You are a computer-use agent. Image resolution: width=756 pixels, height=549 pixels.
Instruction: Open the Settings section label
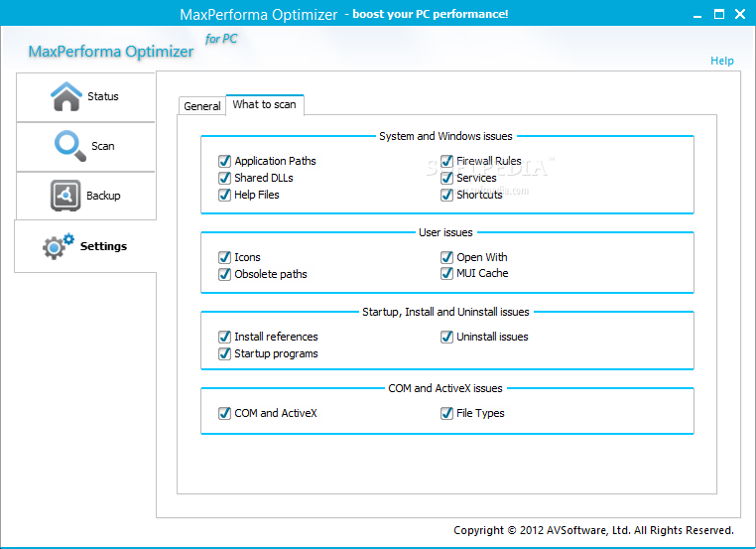click(103, 246)
